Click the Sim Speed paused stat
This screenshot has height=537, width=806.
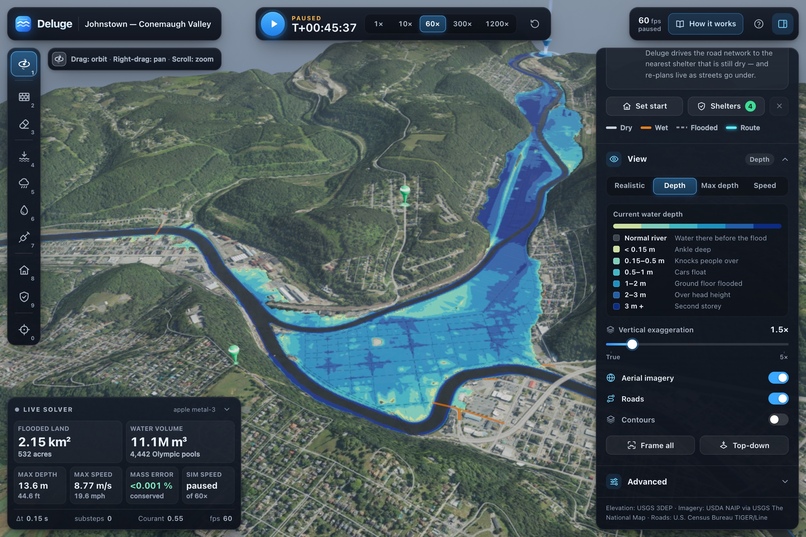208,485
